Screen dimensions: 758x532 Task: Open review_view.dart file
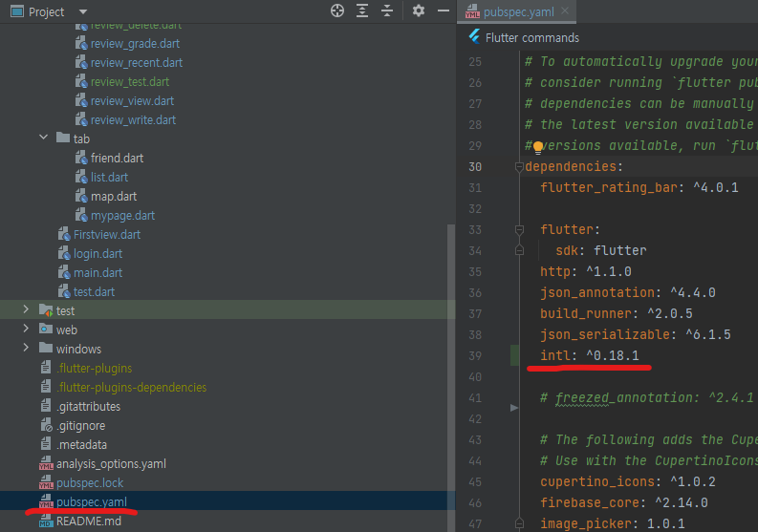132,101
